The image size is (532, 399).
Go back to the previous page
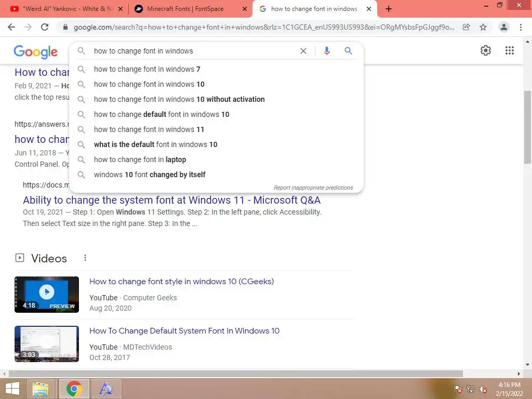pos(11,27)
